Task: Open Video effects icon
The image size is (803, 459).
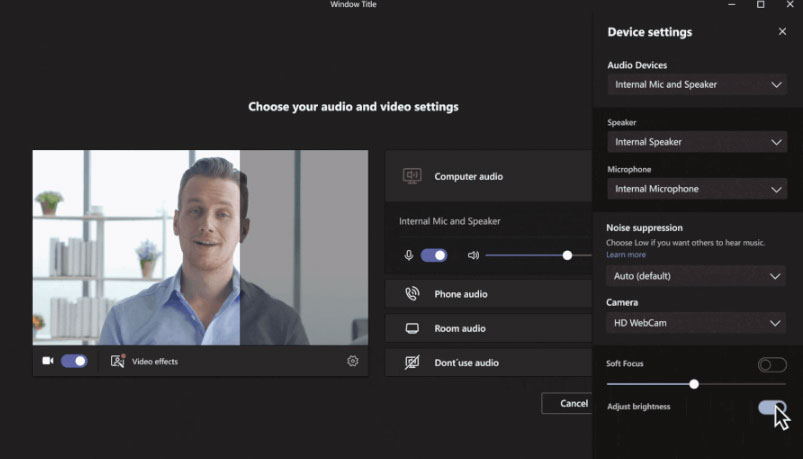Action: [x=118, y=361]
